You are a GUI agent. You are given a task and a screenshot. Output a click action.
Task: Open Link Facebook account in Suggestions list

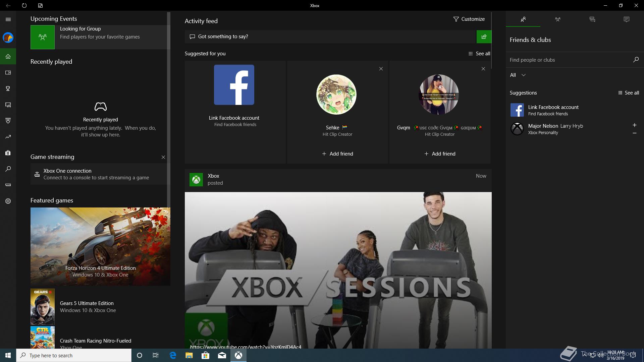tap(574, 110)
